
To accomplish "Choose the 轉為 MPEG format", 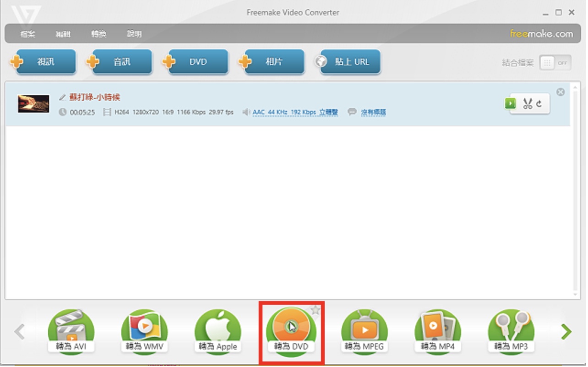I will pyautogui.click(x=364, y=332).
